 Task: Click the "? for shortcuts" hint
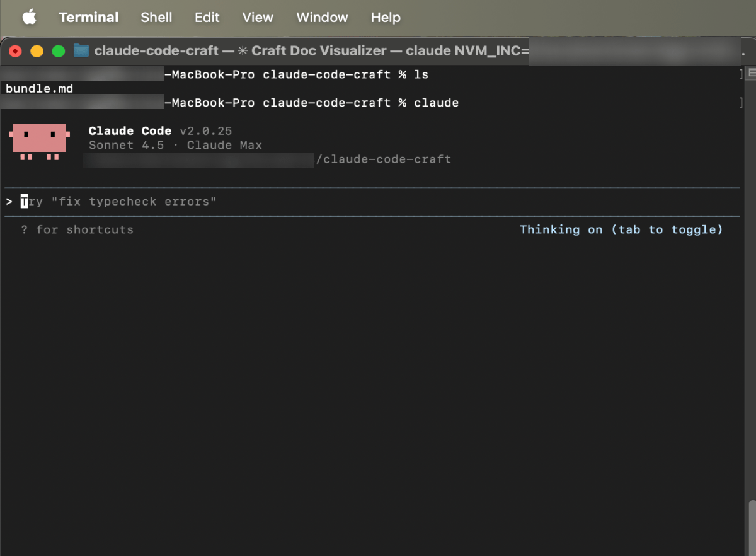[77, 229]
